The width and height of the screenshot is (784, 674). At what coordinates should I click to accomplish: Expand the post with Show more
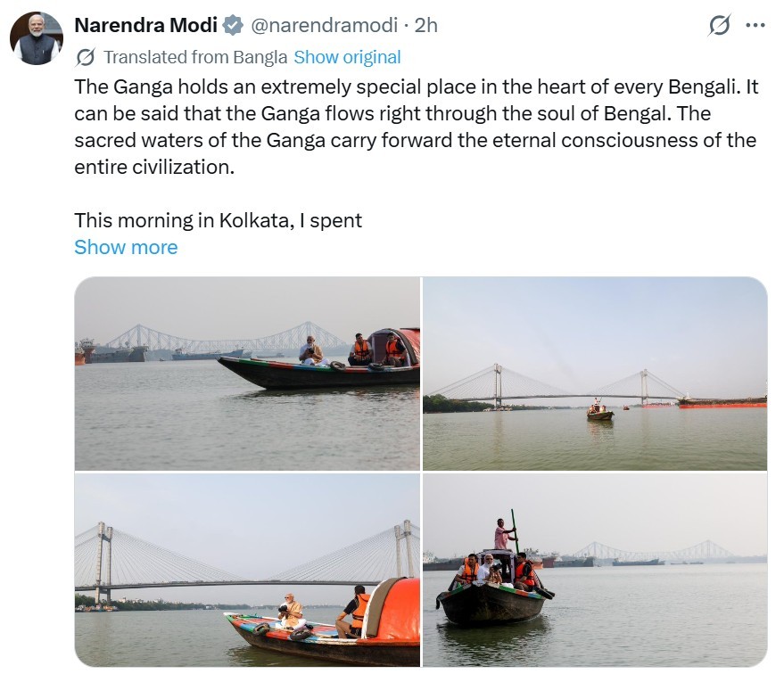coord(126,247)
